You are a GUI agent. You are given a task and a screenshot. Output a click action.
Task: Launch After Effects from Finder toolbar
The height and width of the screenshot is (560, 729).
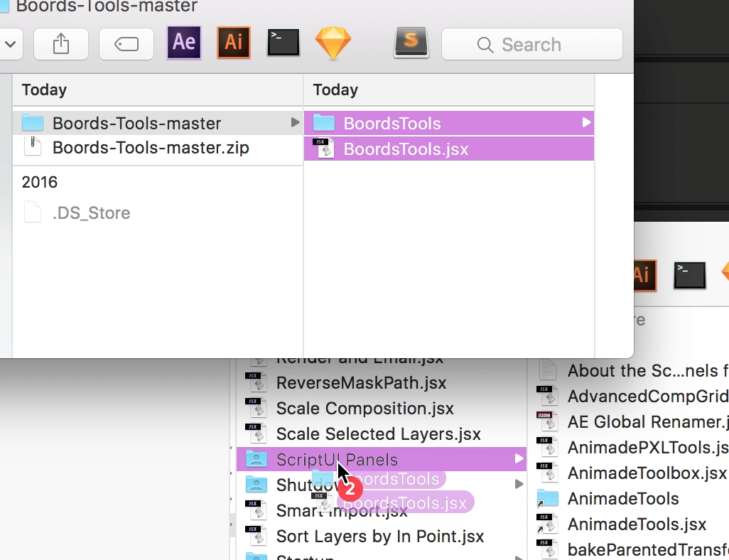pyautogui.click(x=184, y=43)
